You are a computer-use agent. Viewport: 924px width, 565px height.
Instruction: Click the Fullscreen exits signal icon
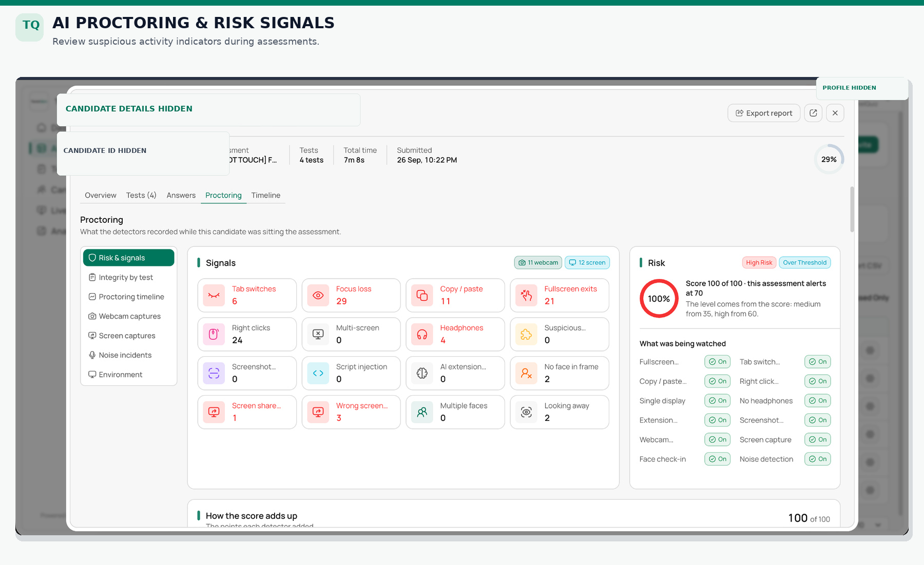click(526, 296)
